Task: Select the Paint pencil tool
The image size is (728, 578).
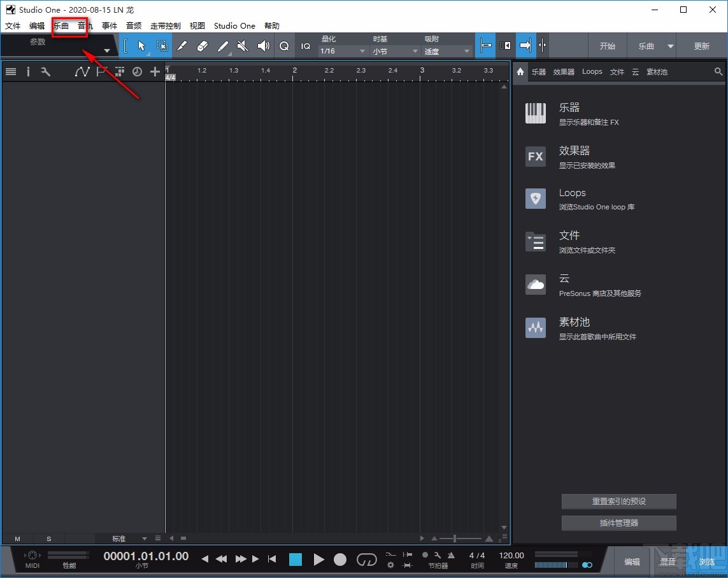Action: pyautogui.click(x=223, y=45)
